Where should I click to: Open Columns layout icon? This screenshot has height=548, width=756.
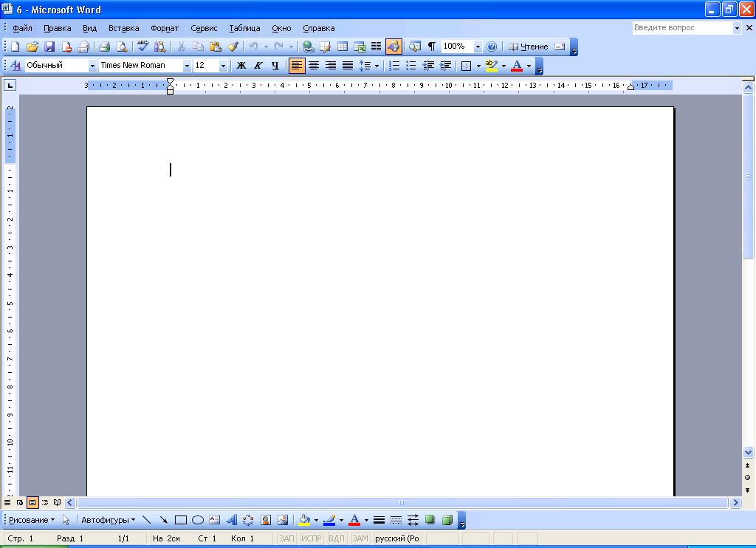pos(376,47)
